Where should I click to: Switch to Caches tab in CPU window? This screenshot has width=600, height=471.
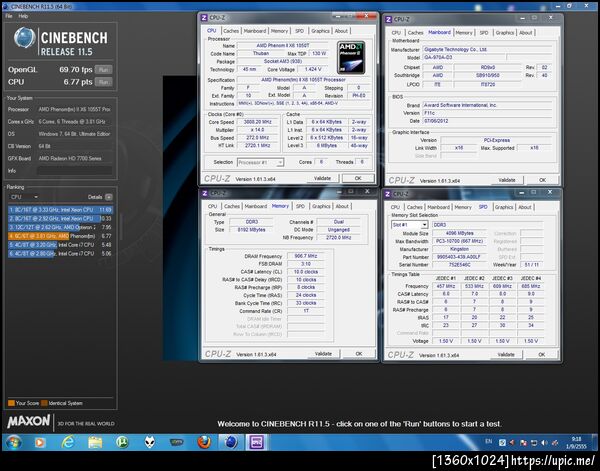pos(231,31)
